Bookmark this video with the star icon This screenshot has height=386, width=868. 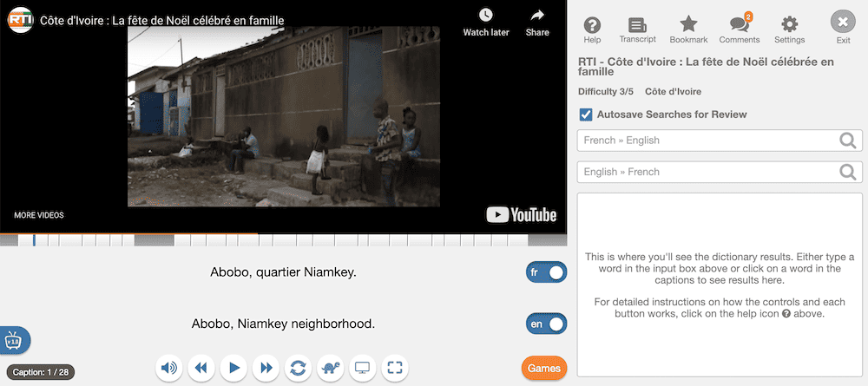(688, 29)
